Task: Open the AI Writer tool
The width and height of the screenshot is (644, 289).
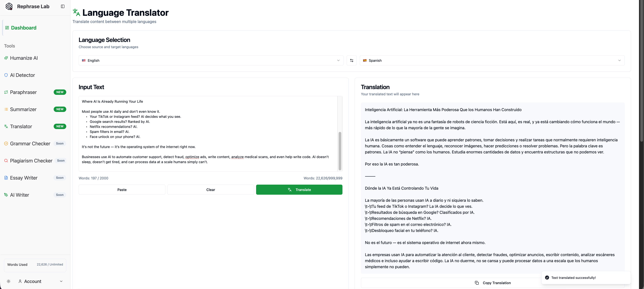Action: tap(19, 195)
